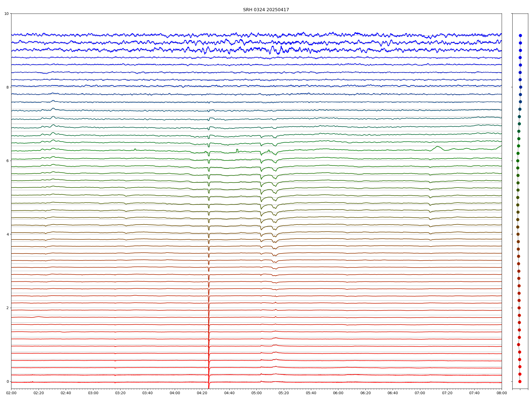
Task: Select the 05:00 tick label
Action: pos(256,393)
